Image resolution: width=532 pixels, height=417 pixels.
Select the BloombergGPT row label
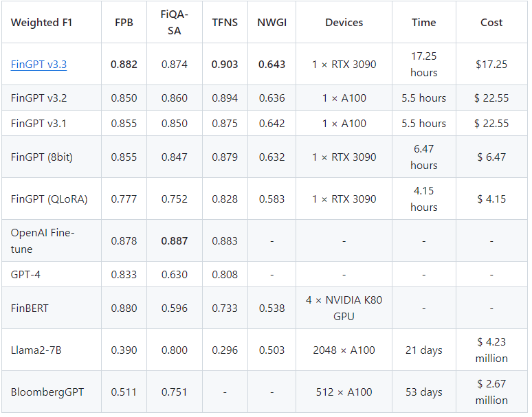(47, 392)
